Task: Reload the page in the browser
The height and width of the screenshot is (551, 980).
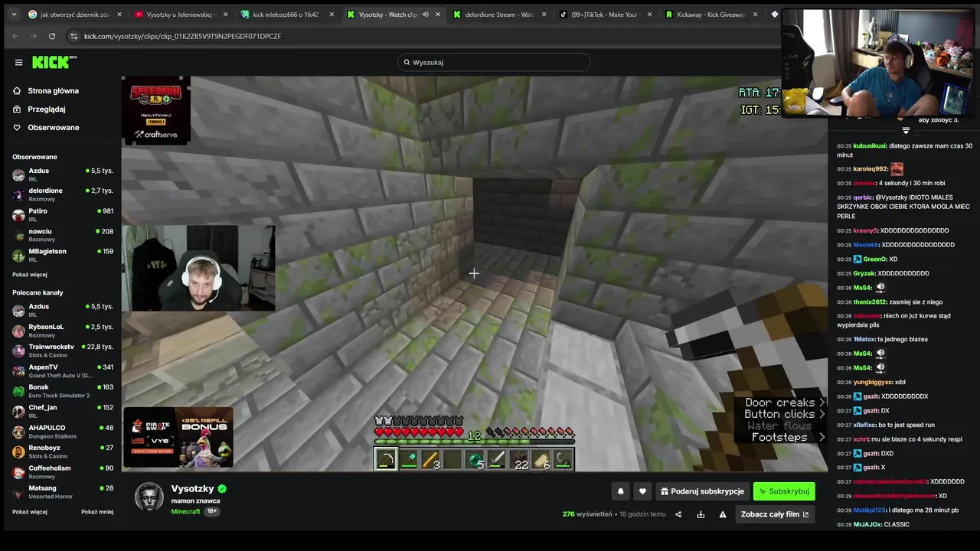Action: pos(52,36)
